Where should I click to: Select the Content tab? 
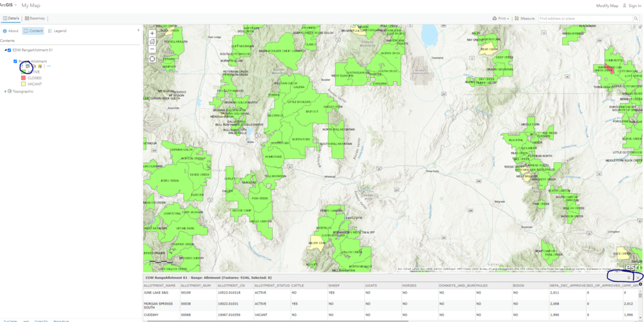(x=33, y=31)
